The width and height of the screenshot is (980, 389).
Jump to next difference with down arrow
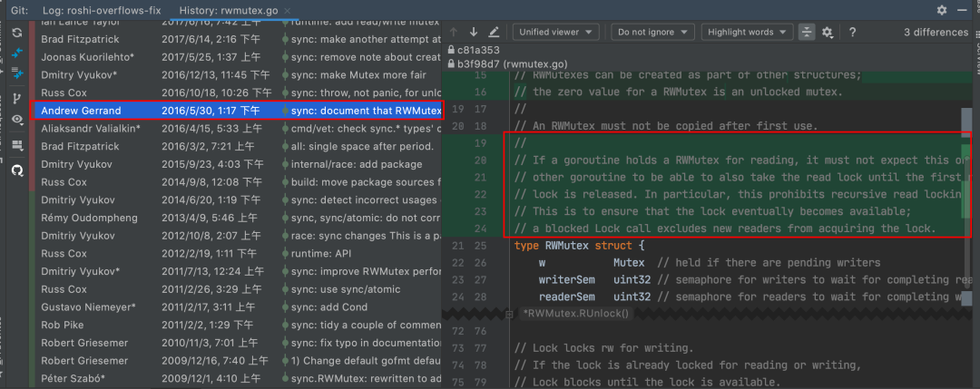tap(474, 32)
